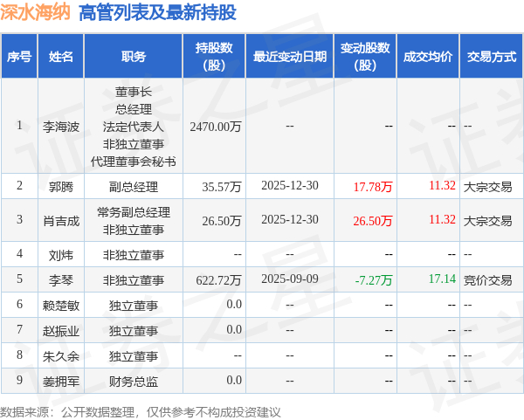Click row number 9 in 序号 column
Viewport: 524px width, 420px height.
19,380
